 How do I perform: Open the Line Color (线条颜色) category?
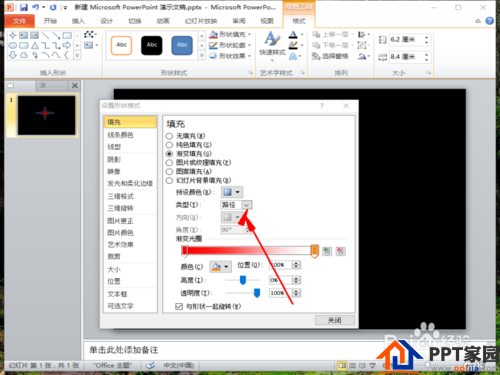tap(121, 135)
